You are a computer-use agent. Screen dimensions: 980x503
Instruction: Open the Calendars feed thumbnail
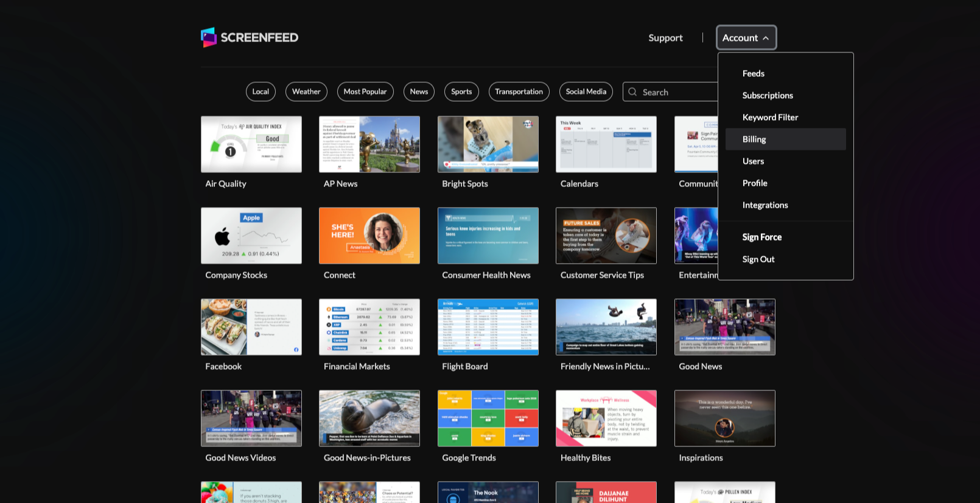pos(606,144)
